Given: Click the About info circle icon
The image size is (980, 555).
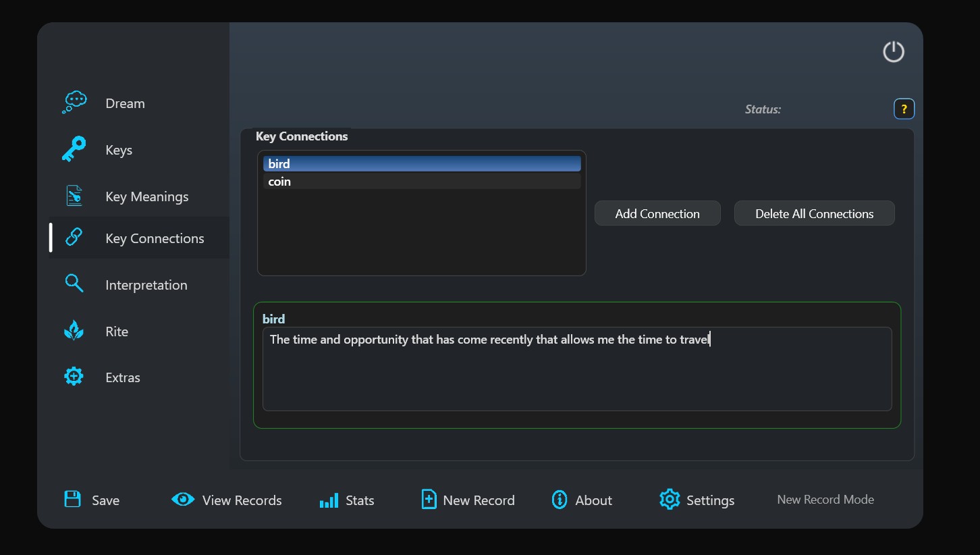Looking at the screenshot, I should (x=560, y=500).
